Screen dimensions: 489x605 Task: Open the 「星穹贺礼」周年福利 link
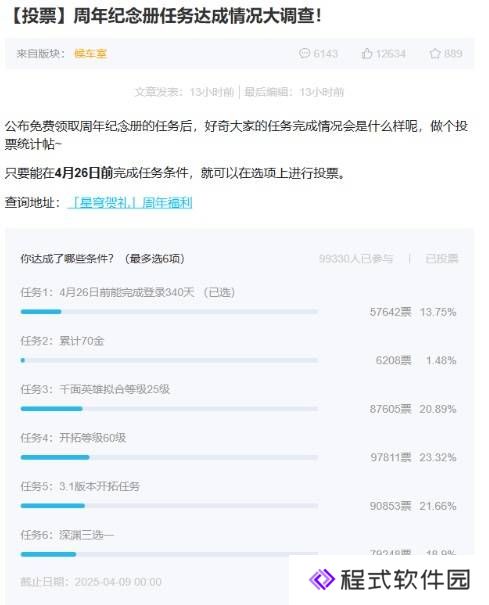coord(130,203)
